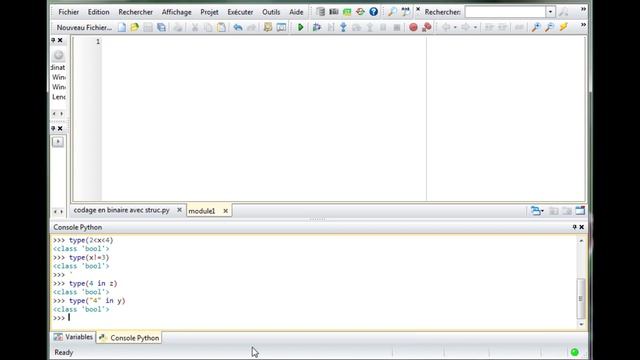Zoom out with the magnifier minus icon

click(549, 27)
